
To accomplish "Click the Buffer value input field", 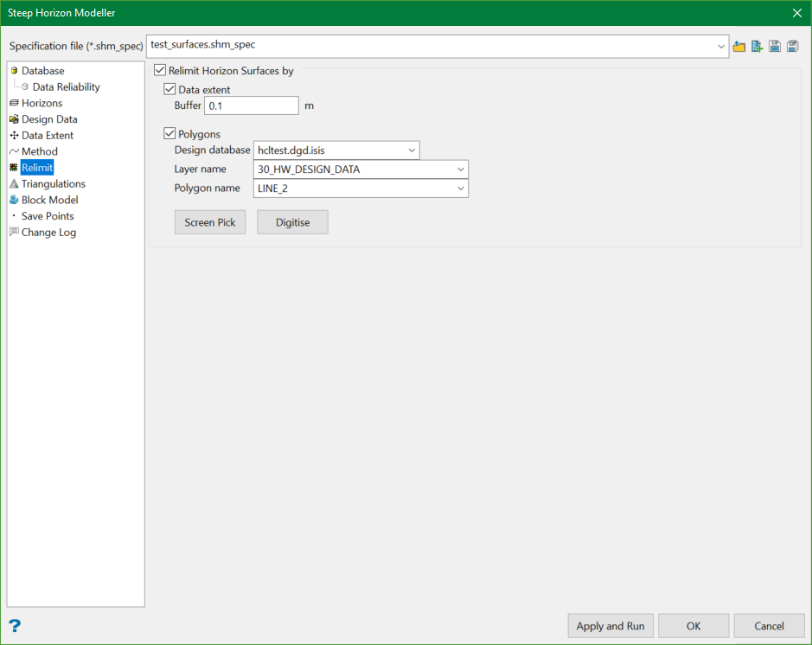I will pyautogui.click(x=251, y=105).
